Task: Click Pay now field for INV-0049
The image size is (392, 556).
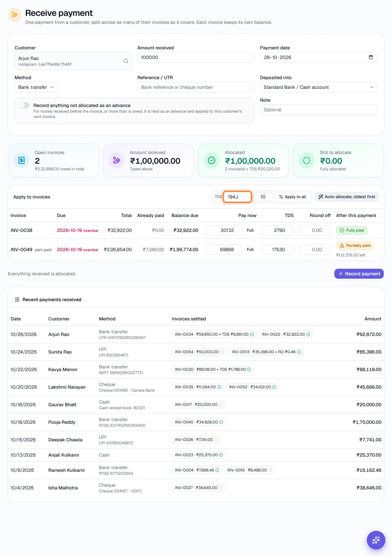Action: tap(224, 250)
